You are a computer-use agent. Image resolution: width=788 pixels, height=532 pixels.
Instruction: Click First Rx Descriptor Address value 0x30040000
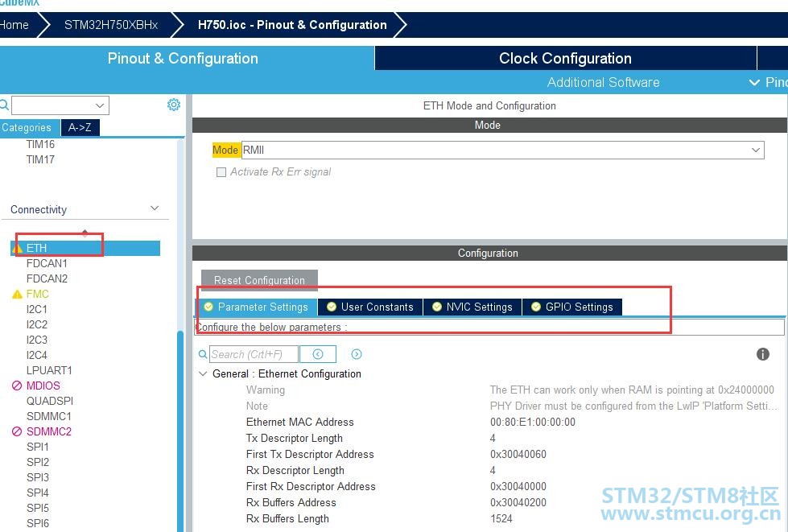pyautogui.click(x=518, y=486)
